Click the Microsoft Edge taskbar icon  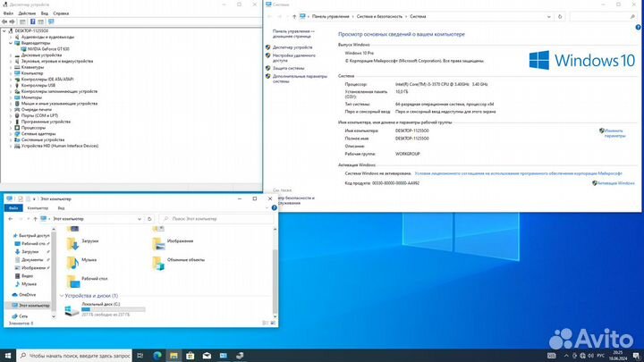click(157, 355)
